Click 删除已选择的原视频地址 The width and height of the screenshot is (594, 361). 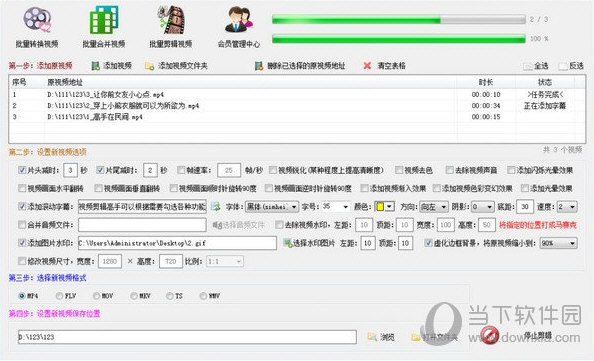click(300, 66)
